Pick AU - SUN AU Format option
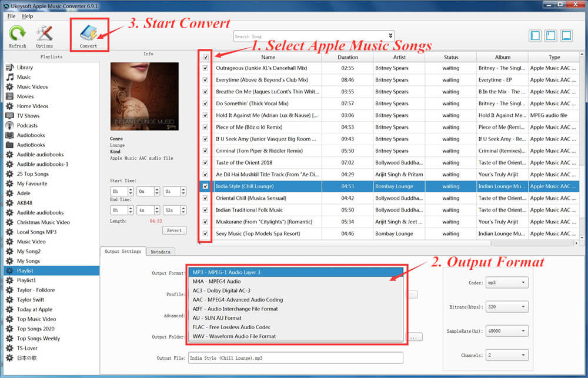Viewport: 588px width, 378px height. pyautogui.click(x=296, y=318)
